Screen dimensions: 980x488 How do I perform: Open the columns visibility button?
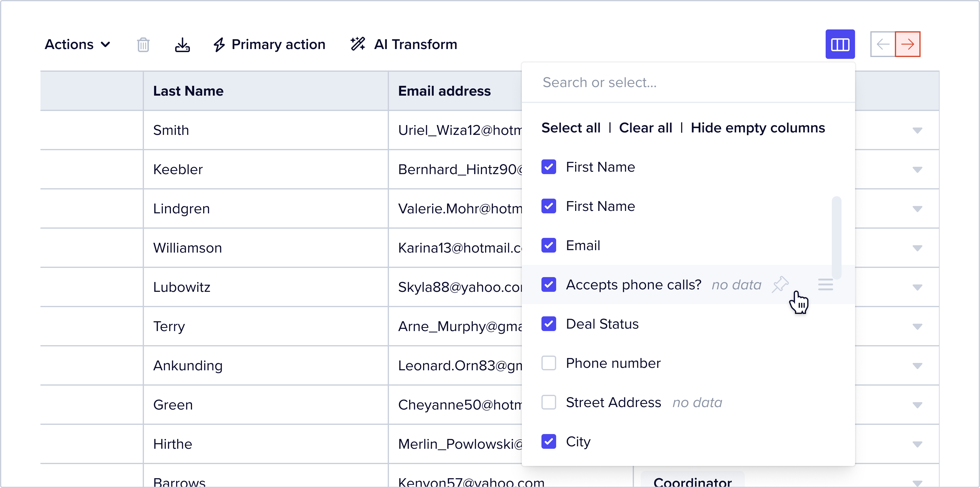(x=840, y=44)
